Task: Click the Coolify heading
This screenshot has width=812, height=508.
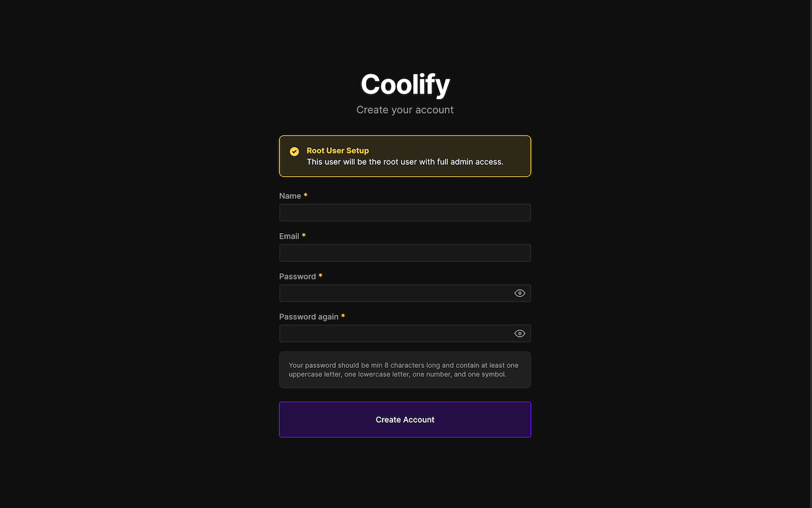Action: [x=405, y=84]
